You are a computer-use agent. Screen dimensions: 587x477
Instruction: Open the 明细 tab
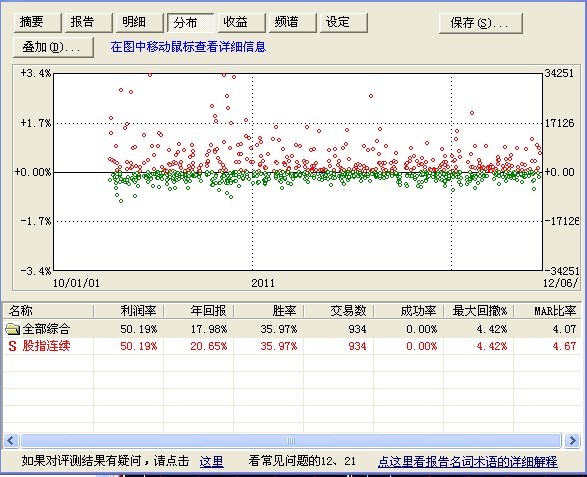[139, 22]
